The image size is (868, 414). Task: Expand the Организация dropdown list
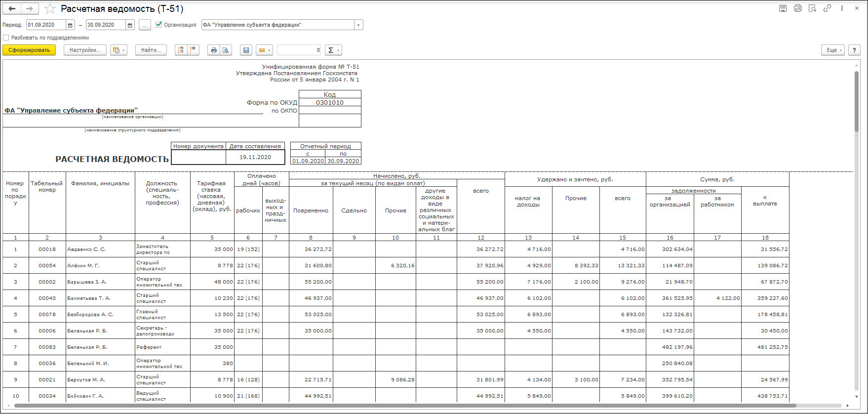point(358,25)
